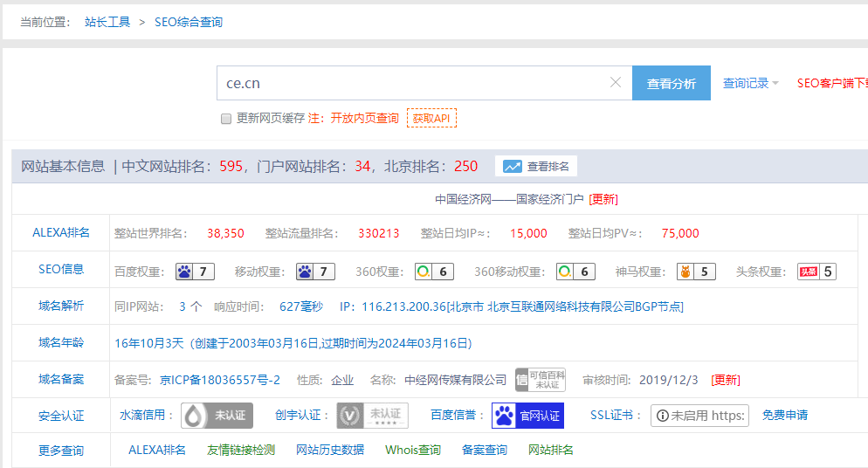Viewport: 868px width, 468px height.
Task: Click 水滴信用 未认证 badge
Action: [217, 416]
